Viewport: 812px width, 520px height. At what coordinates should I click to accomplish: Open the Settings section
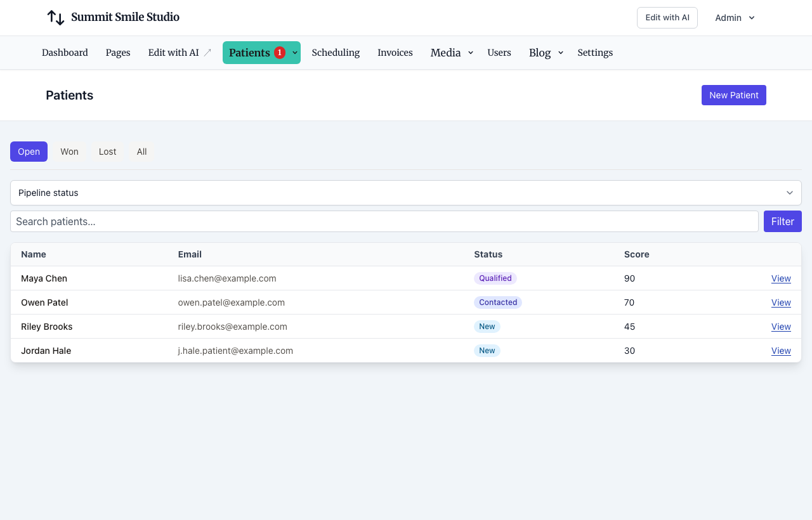tap(595, 53)
